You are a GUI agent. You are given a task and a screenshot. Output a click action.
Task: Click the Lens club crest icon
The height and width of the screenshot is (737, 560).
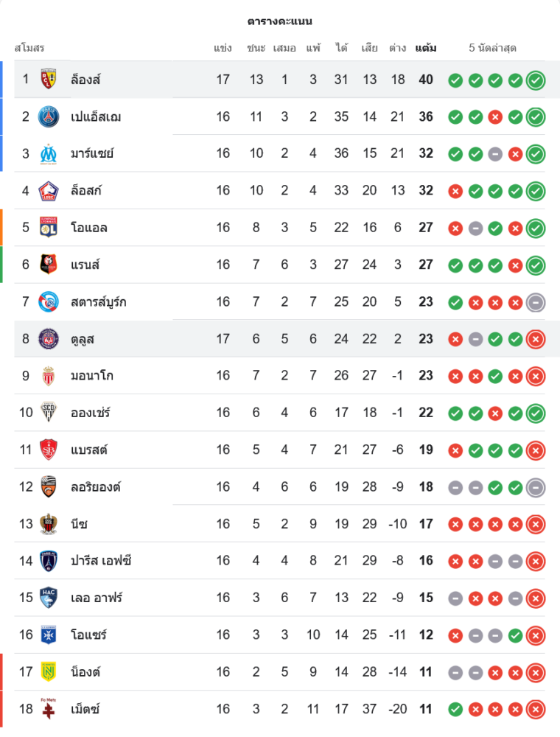(x=49, y=79)
